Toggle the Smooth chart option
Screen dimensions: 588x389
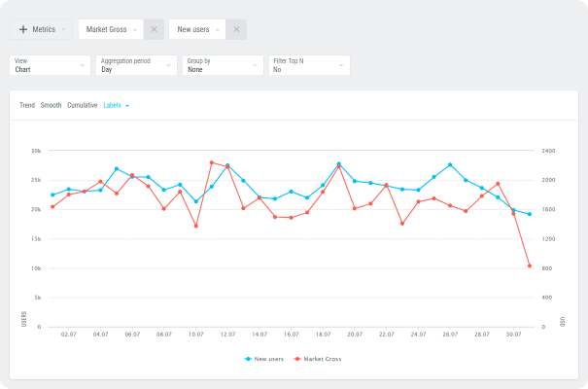pos(51,105)
